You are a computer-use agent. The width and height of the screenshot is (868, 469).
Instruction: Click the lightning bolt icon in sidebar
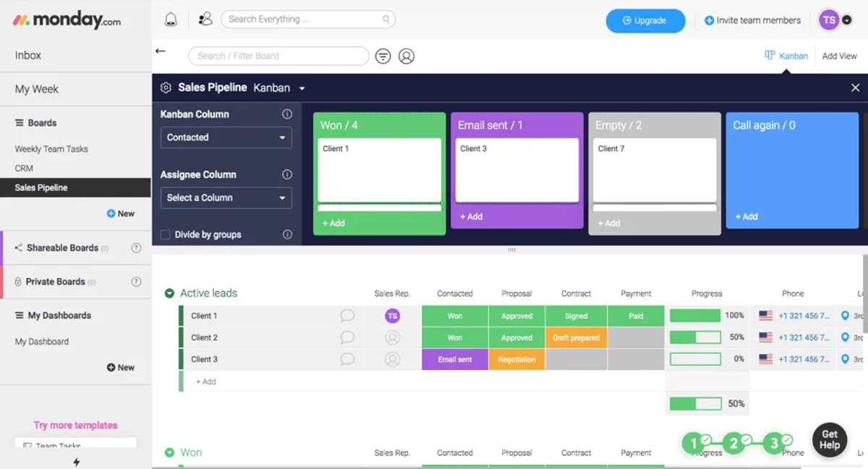[x=76, y=462]
